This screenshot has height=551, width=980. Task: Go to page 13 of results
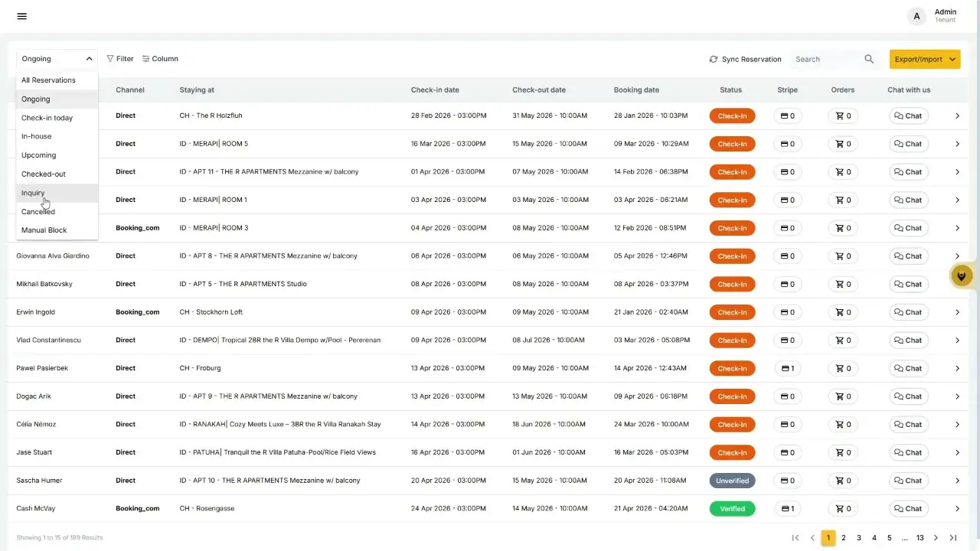[x=920, y=538]
